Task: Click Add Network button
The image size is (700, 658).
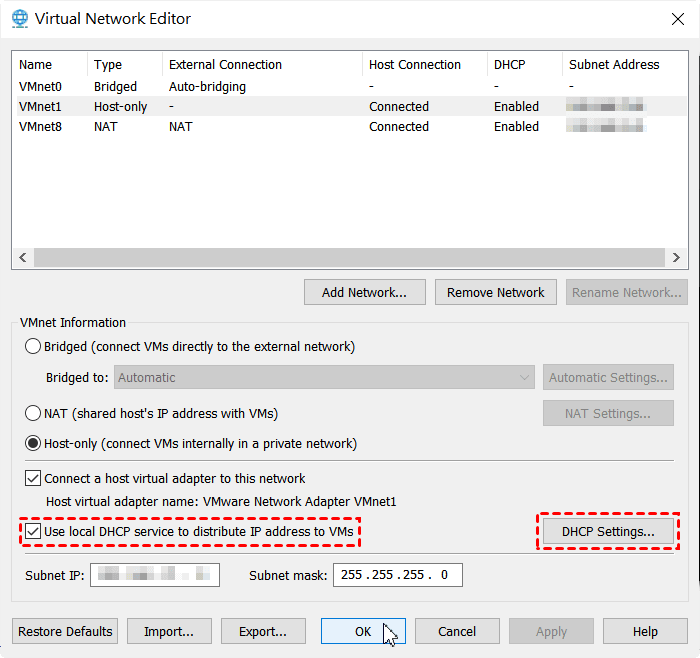Action: pyautogui.click(x=365, y=292)
